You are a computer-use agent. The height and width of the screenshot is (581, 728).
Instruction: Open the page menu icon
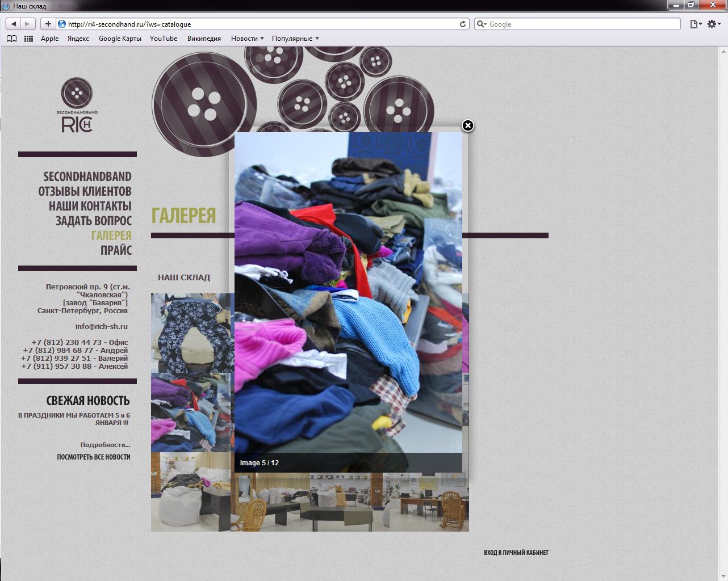(x=696, y=24)
